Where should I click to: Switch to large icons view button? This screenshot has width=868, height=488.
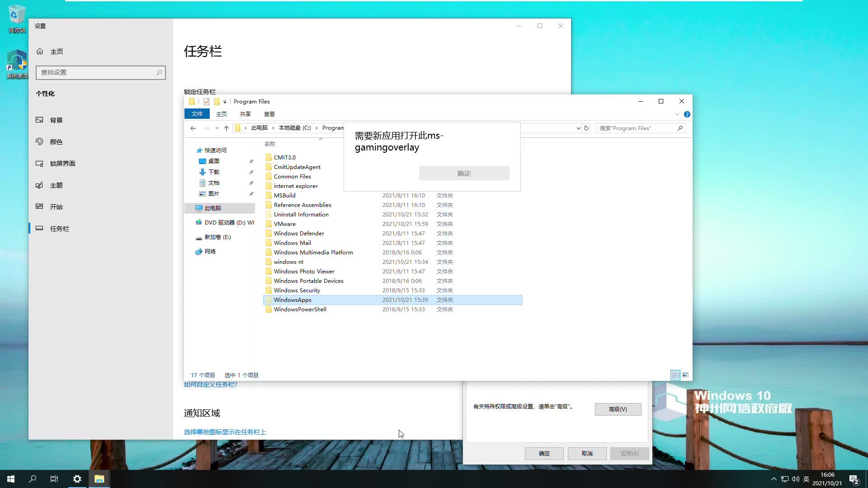[x=685, y=375]
